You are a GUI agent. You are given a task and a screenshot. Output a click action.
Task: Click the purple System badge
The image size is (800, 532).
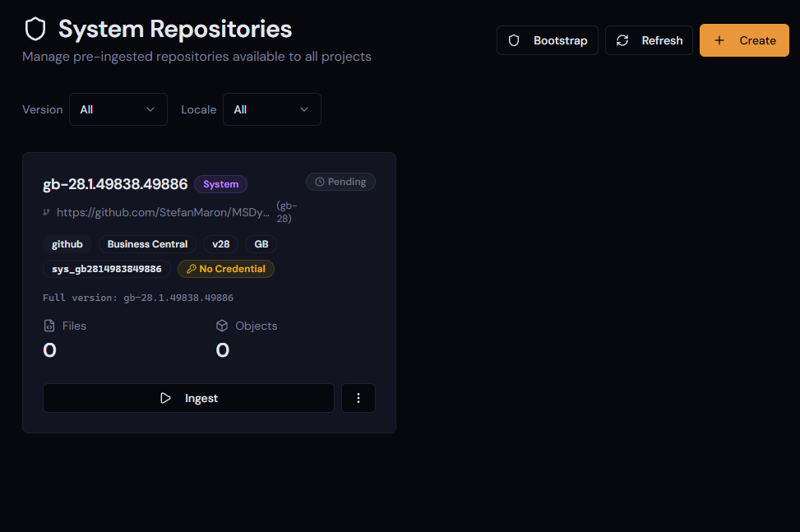point(221,184)
